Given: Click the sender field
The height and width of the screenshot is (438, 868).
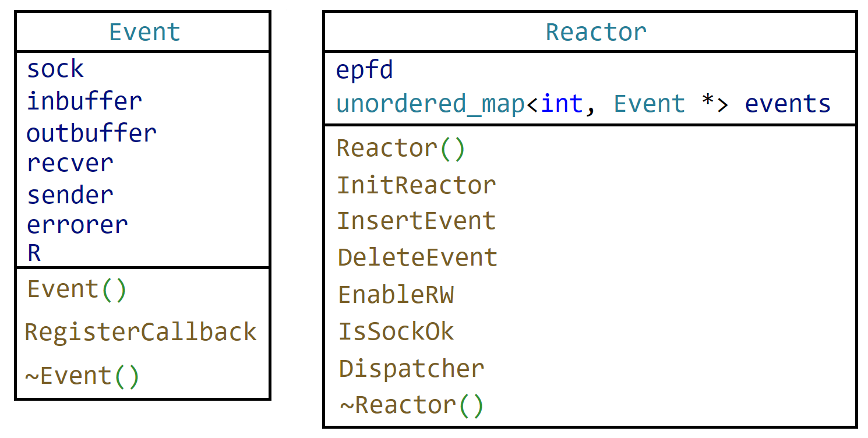Looking at the screenshot, I should click(x=70, y=195).
